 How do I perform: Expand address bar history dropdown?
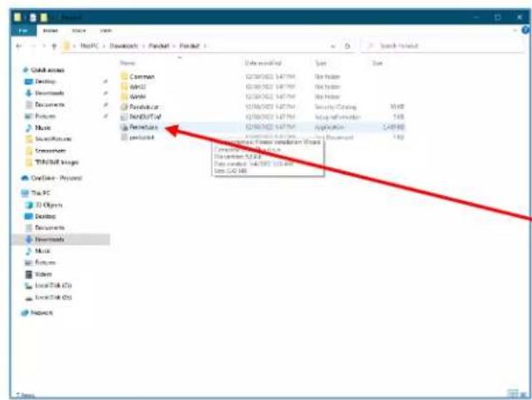pyautogui.click(x=333, y=46)
